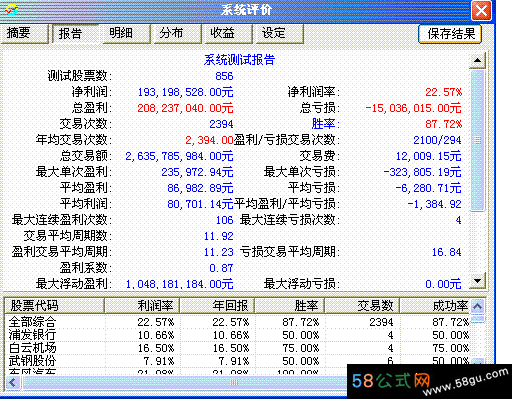
Task: Click the 总盈利 value 208,237,040.00元
Action: [x=185, y=108]
